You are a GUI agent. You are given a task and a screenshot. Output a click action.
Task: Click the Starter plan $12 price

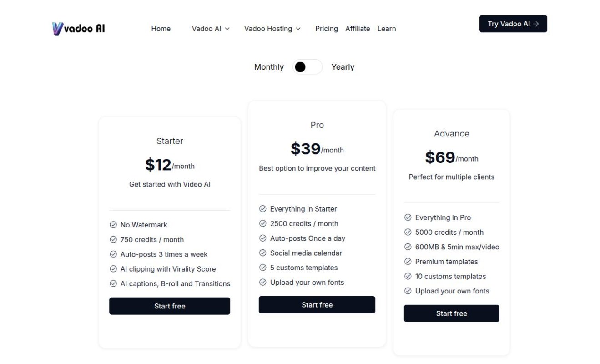click(158, 165)
